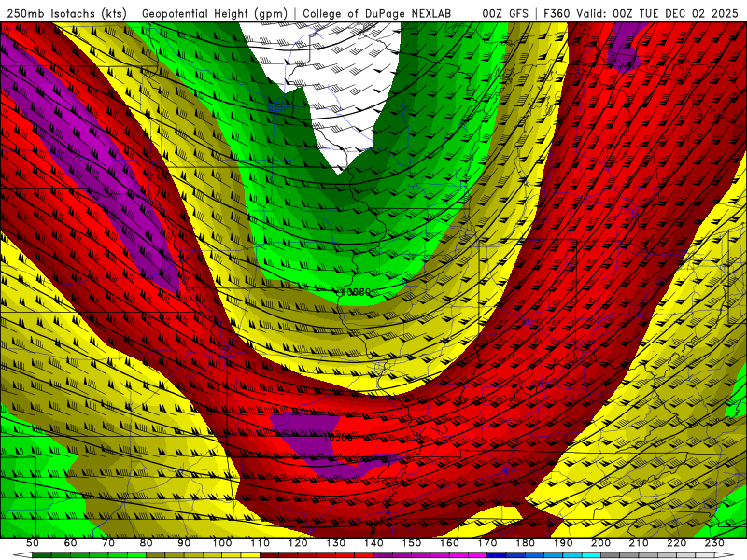
Task: Click the '120' color bar label
Action: pos(298,543)
